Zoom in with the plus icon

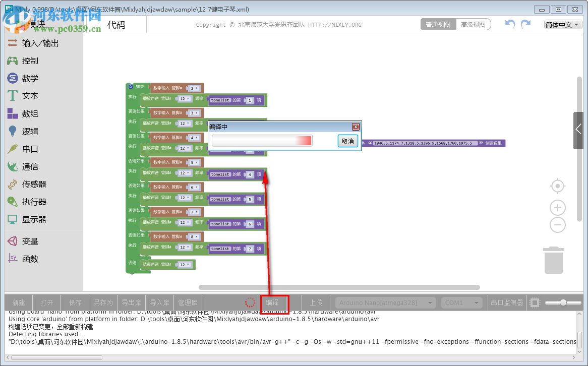click(557, 207)
